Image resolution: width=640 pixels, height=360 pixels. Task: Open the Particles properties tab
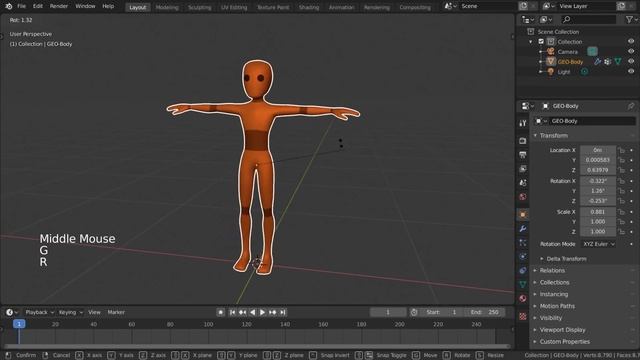[523, 242]
